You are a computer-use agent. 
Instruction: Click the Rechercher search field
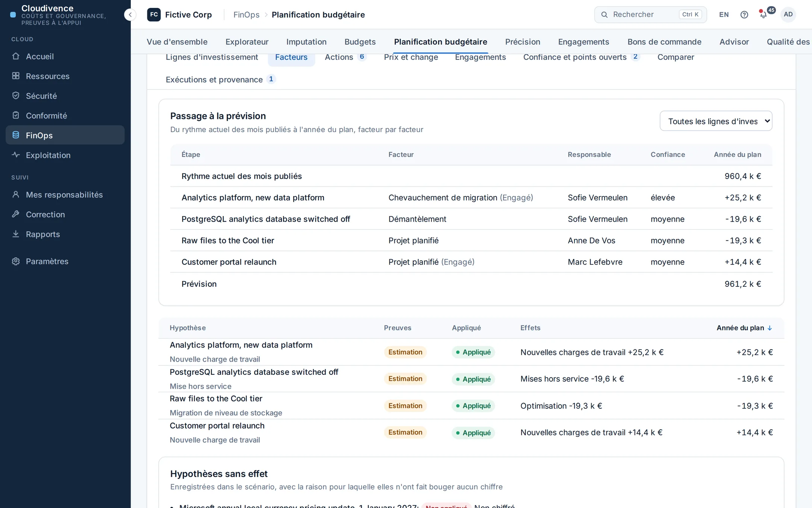coord(650,15)
